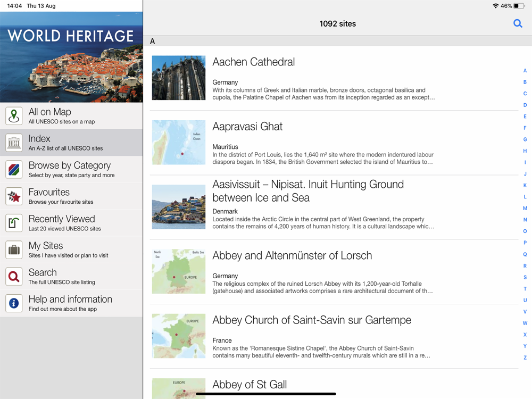Open the Browse by Category label

[70, 165]
